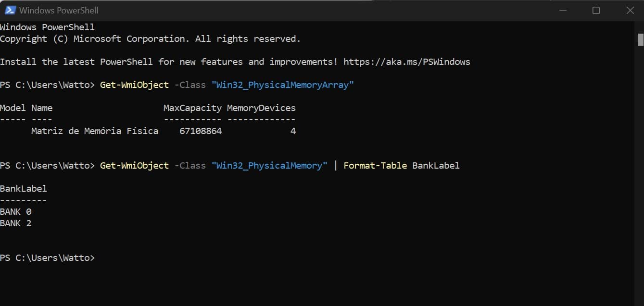Click the BankLabel column header
The height and width of the screenshot is (306, 644).
coord(24,189)
